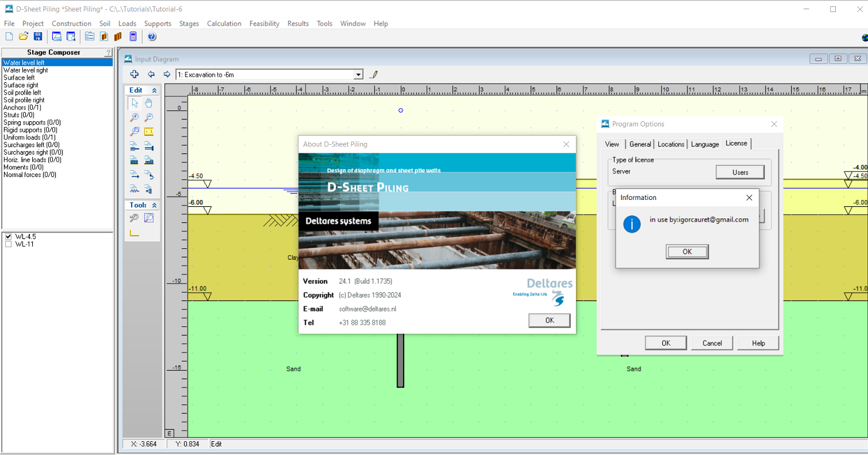Screen dimensions: 868x455
Task: Open the Feasibility menu
Action: click(x=264, y=24)
